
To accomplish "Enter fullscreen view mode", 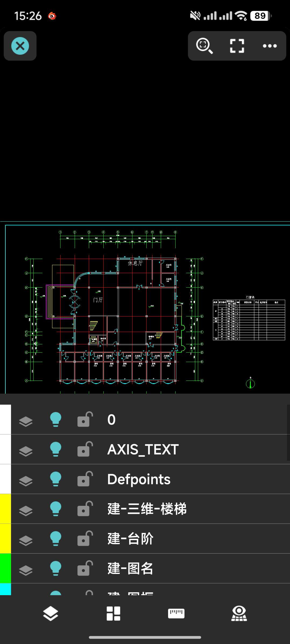I will pos(237,46).
